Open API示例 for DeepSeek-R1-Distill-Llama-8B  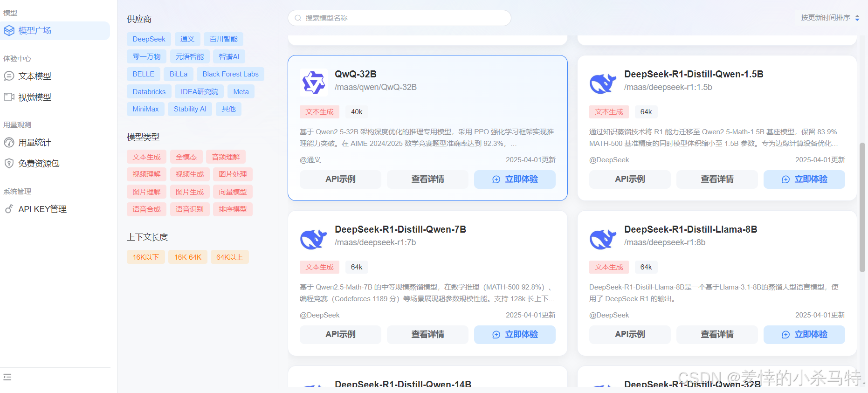pos(630,335)
